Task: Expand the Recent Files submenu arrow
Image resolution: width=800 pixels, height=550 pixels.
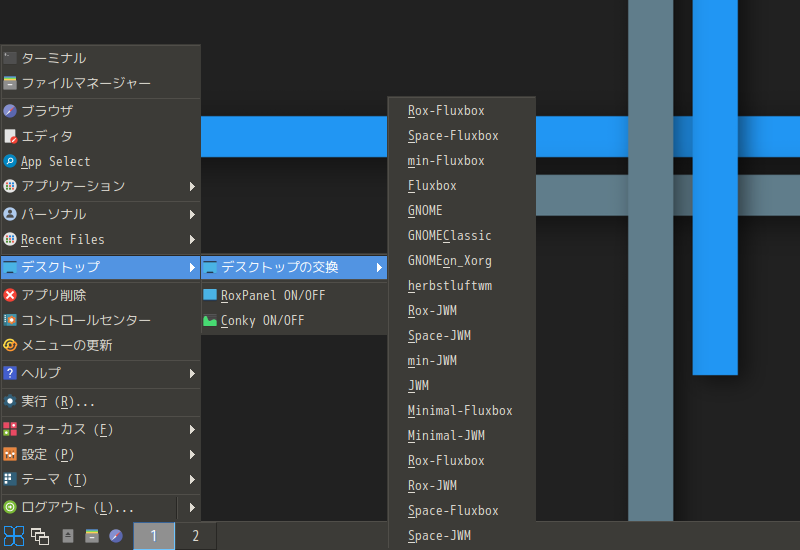Action: [192, 239]
